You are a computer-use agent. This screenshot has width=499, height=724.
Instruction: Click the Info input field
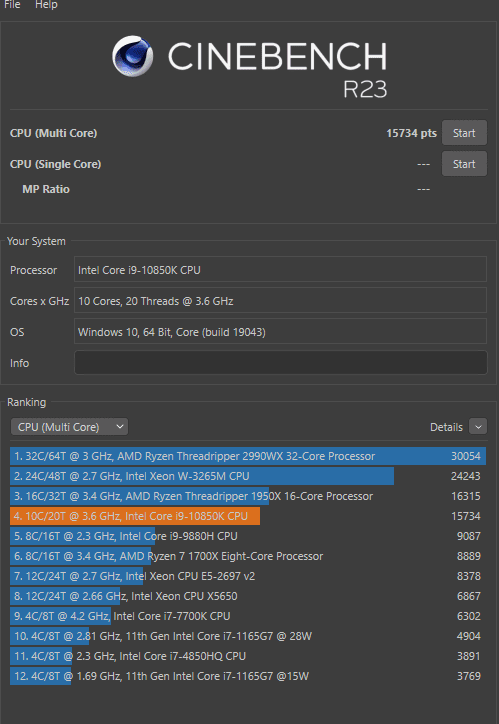pyautogui.click(x=280, y=362)
